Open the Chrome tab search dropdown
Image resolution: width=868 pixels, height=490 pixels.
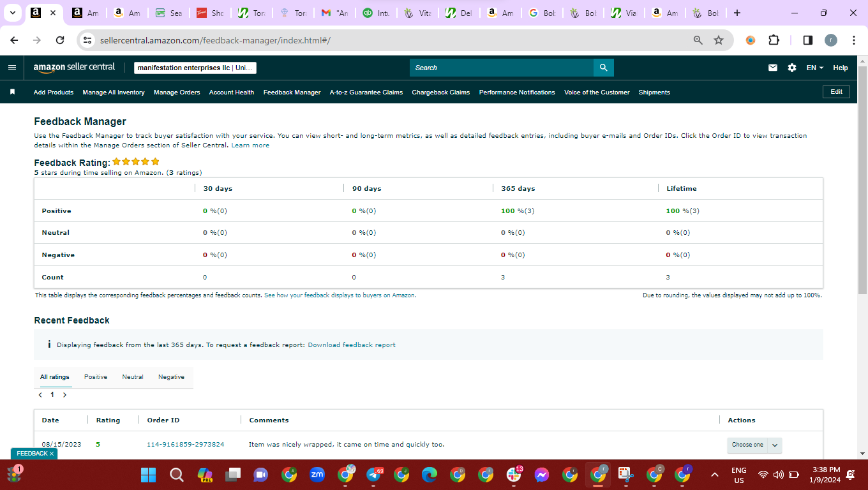[12, 13]
